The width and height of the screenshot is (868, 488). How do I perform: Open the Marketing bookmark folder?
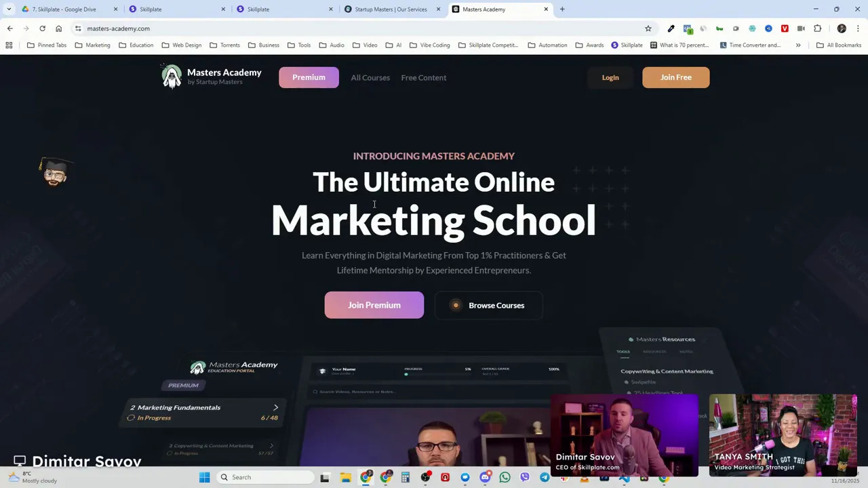92,45
